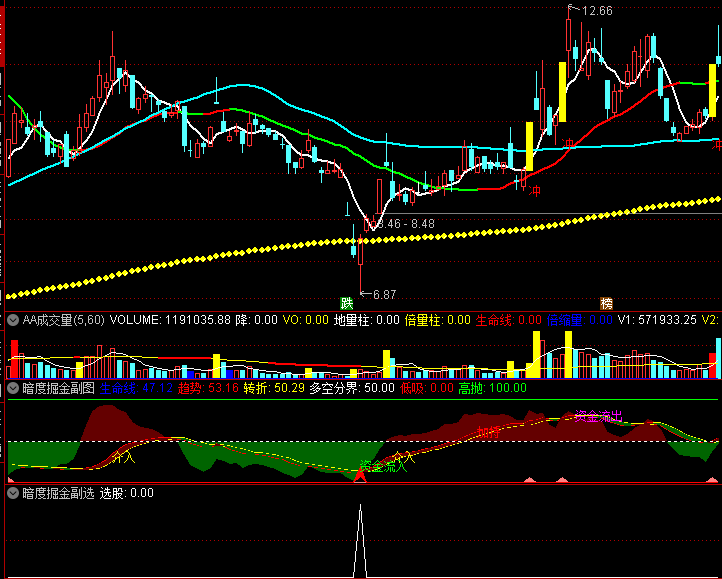Click the 资金流出 magenta label
Image resolution: width=722 pixels, height=579 pixels.
597,415
